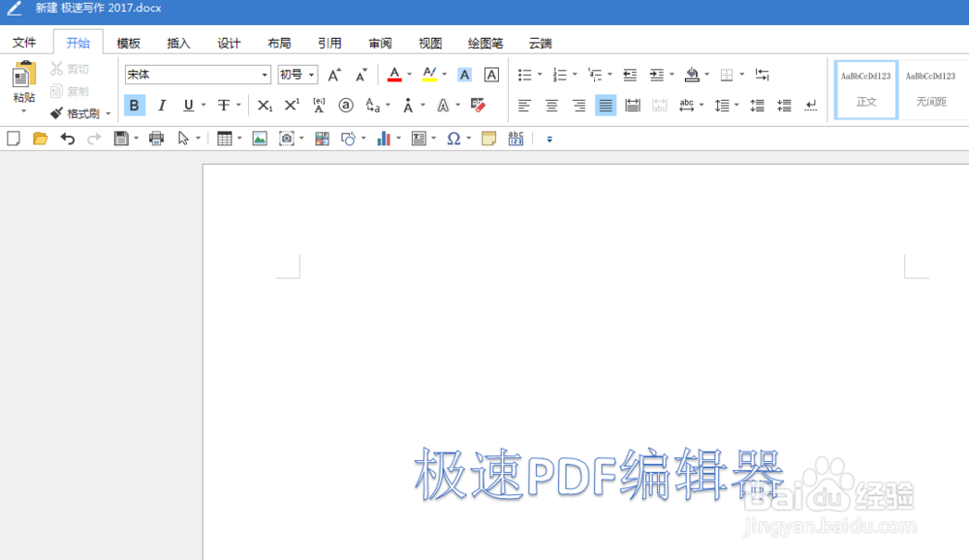Image resolution: width=969 pixels, height=560 pixels.
Task: Increase font size with grow A icon
Action: coord(333,75)
